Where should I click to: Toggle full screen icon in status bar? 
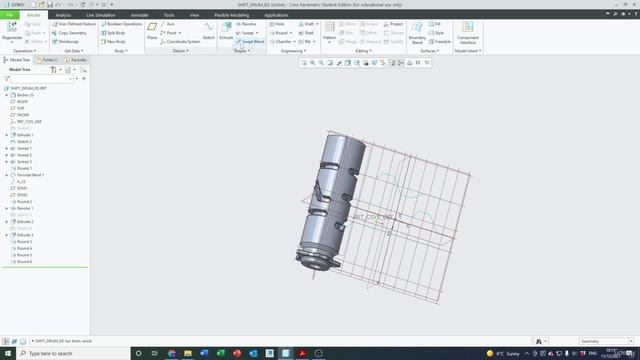pyautogui.click(x=23, y=341)
